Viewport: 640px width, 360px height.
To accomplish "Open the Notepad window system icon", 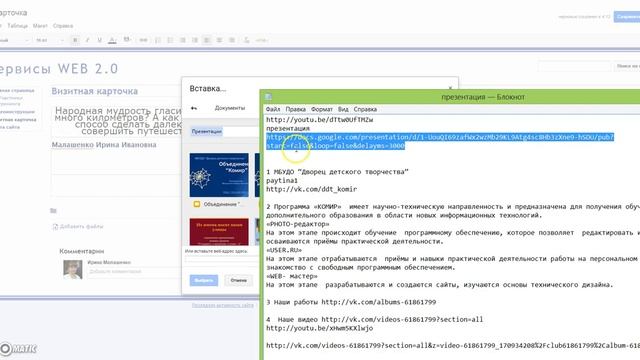I will pyautogui.click(x=268, y=97).
